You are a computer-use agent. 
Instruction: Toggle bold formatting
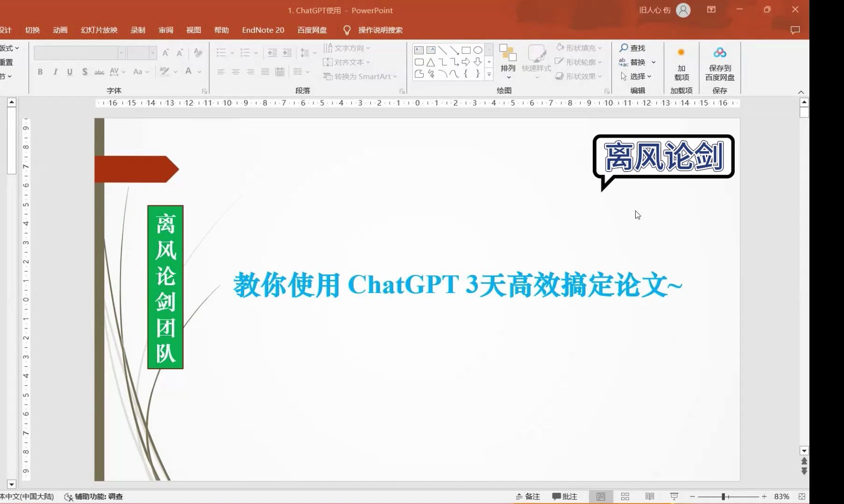pyautogui.click(x=40, y=72)
